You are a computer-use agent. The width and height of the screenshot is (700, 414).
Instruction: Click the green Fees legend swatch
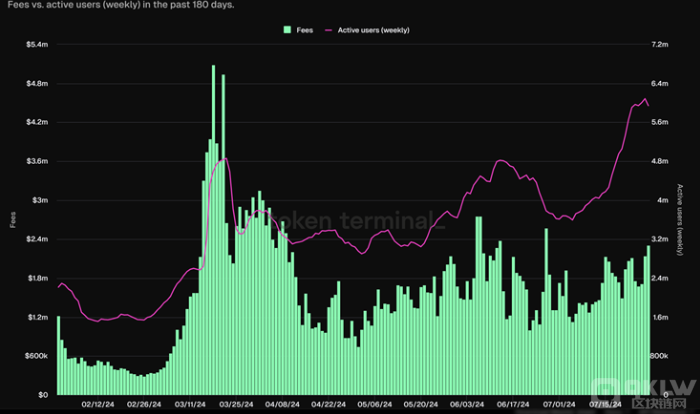click(x=288, y=30)
